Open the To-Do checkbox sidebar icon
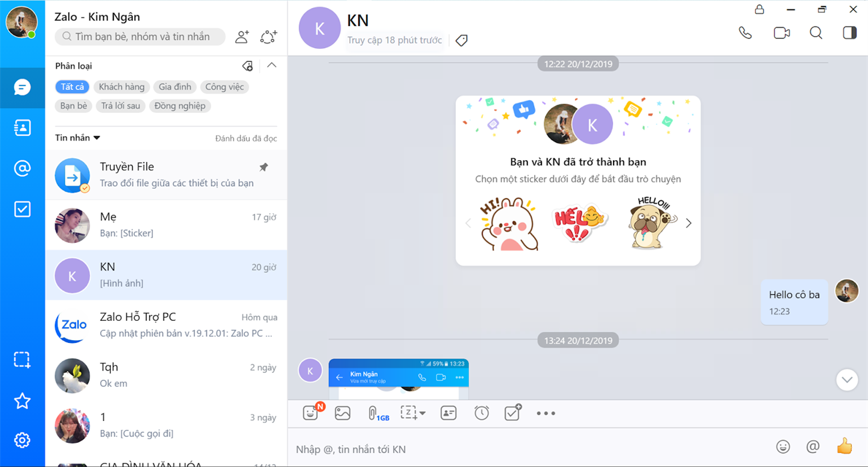Image resolution: width=868 pixels, height=467 pixels. pyautogui.click(x=22, y=209)
